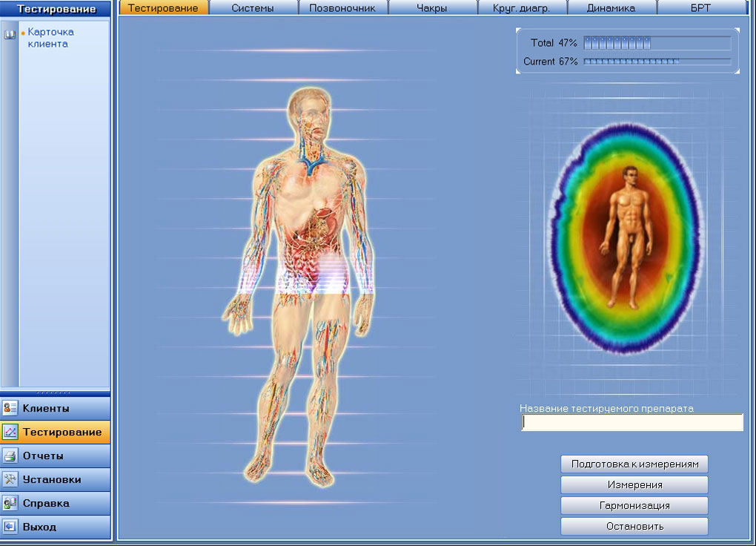Click the Клиенты sidebar icon

(10, 409)
